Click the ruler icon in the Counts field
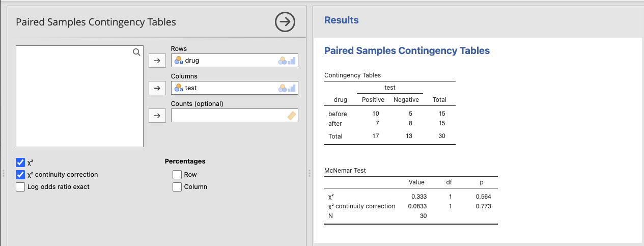The width and height of the screenshot is (644, 246). click(291, 116)
